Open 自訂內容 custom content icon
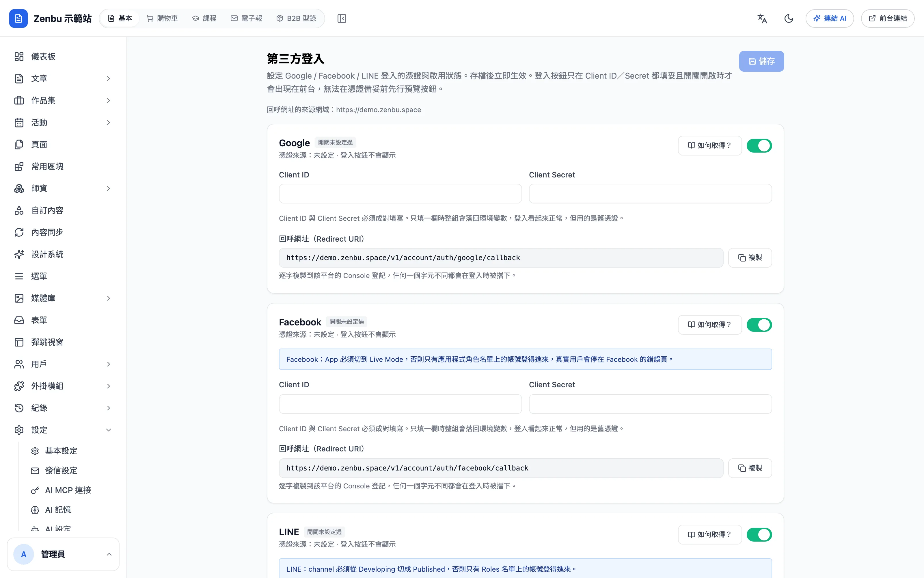Image resolution: width=924 pixels, height=578 pixels. [19, 210]
